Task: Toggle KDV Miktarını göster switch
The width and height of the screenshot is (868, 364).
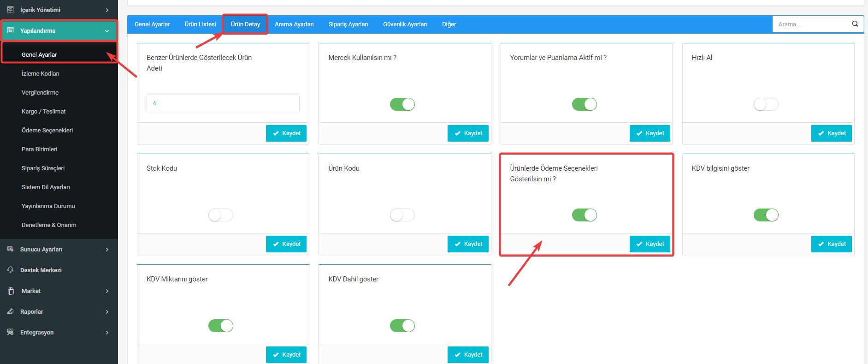Action: coord(221,326)
